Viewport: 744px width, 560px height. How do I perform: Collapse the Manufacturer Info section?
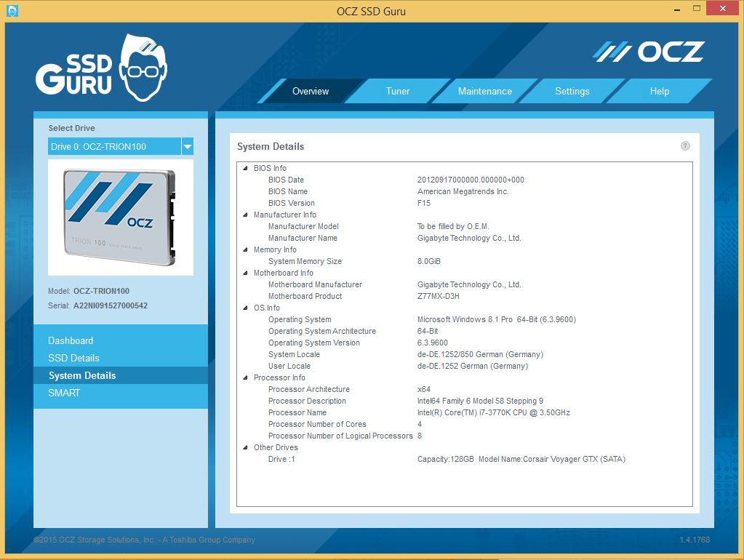[245, 215]
